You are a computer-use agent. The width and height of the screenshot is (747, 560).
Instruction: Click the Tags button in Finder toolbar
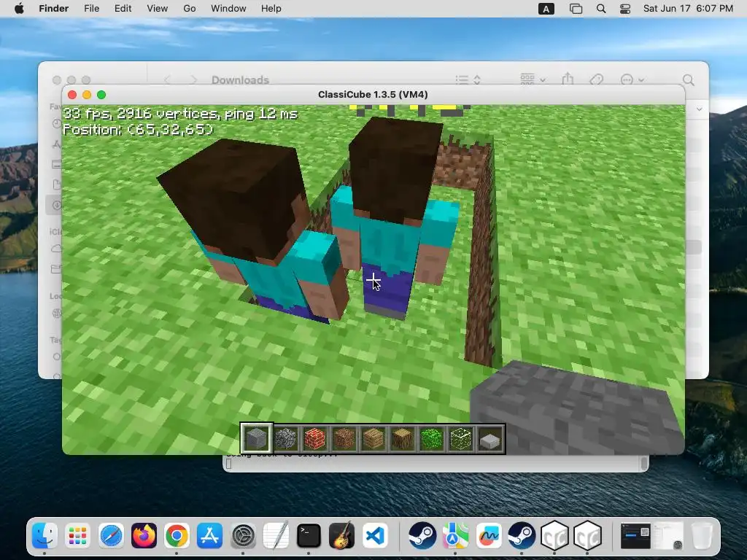597,79
